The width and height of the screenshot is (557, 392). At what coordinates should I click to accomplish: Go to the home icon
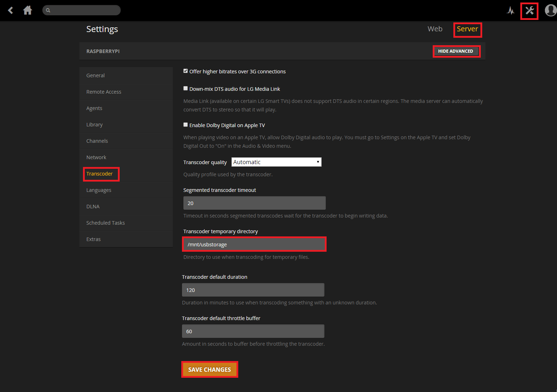[27, 10]
